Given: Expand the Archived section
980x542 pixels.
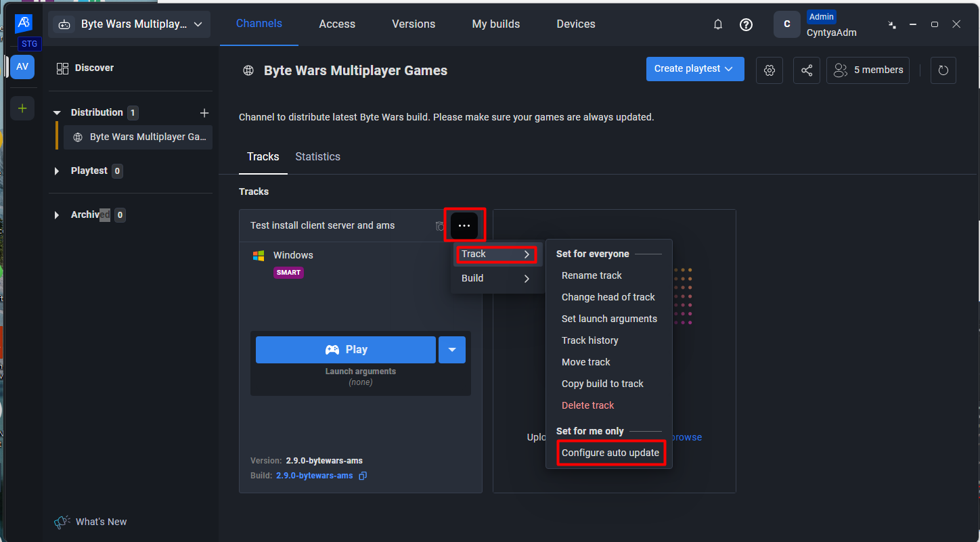Looking at the screenshot, I should point(57,215).
